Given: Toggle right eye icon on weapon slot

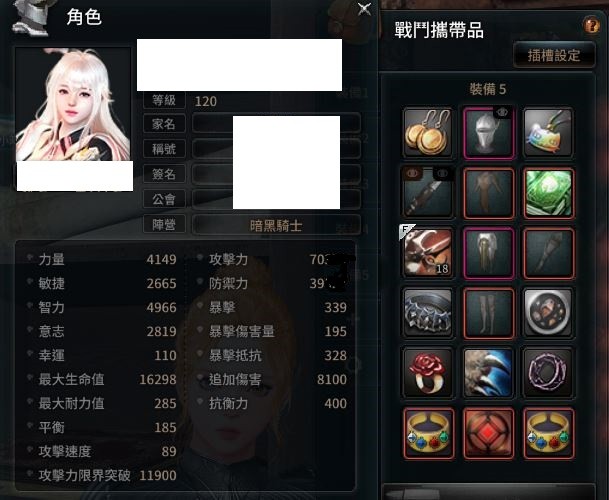Looking at the screenshot, I should pyautogui.click(x=442, y=173).
